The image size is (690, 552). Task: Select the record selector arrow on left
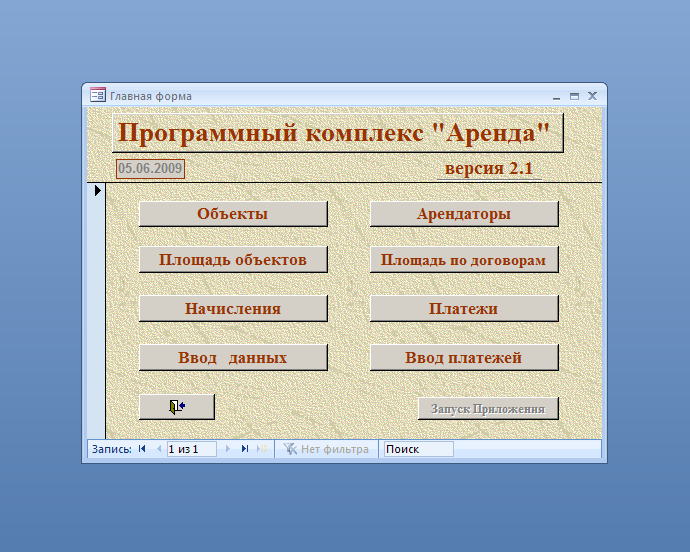pos(98,189)
